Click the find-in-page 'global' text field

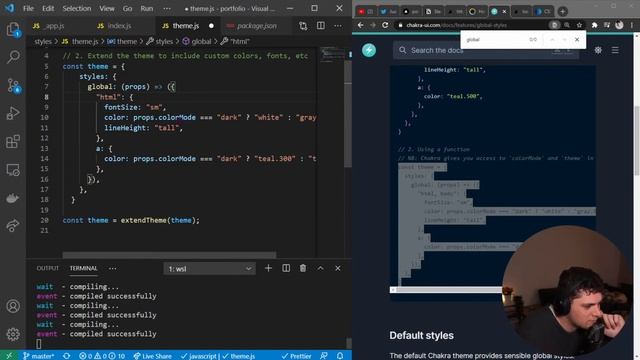[x=494, y=40]
